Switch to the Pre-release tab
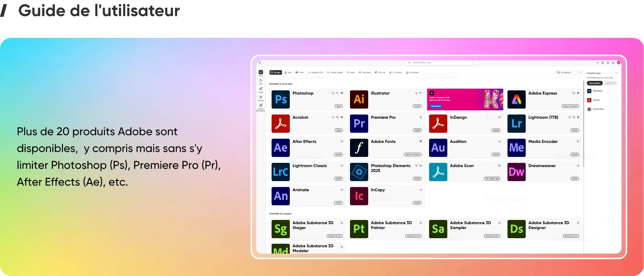The image size is (644, 276). click(412, 73)
